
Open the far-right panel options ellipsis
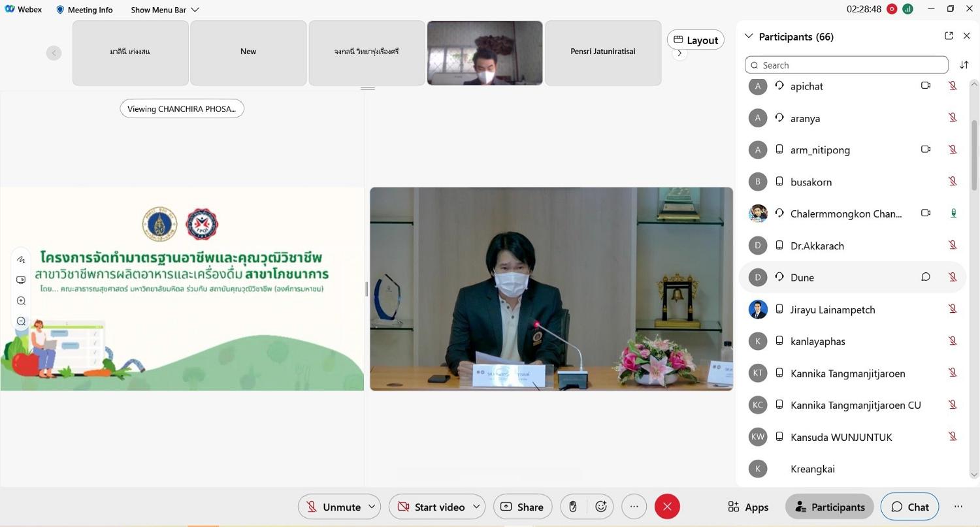tap(958, 507)
